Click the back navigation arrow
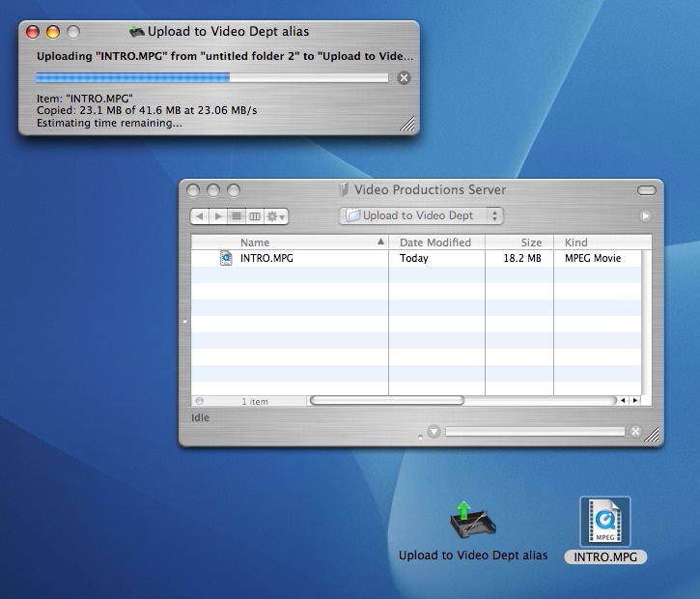The width and height of the screenshot is (700, 599). [200, 216]
